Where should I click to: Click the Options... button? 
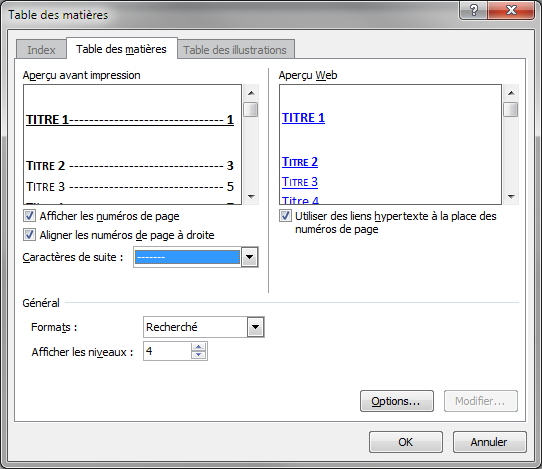coord(396,401)
